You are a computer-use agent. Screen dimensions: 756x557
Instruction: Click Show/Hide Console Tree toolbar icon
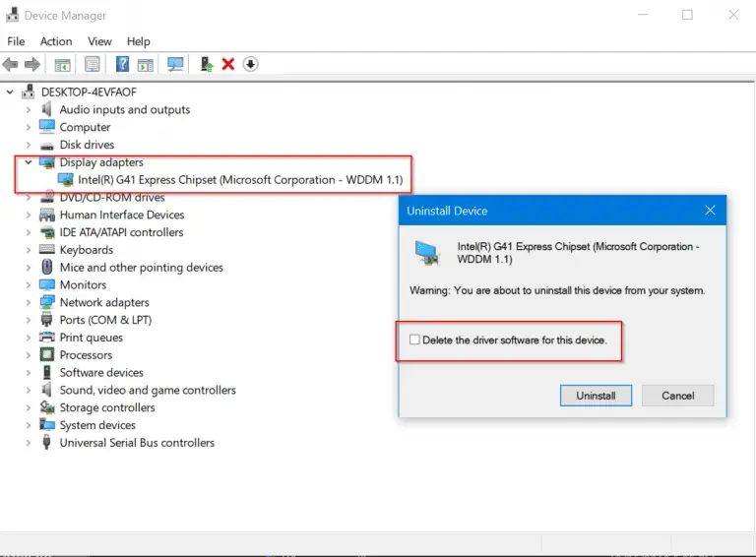point(63,64)
